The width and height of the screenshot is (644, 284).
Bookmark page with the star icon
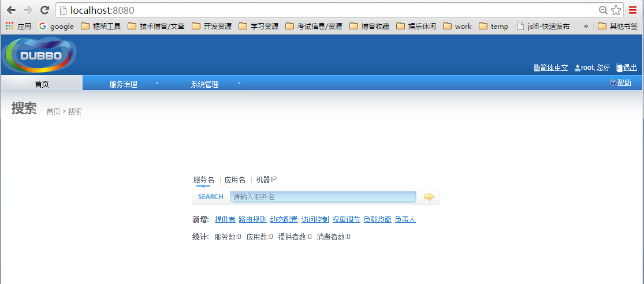pos(616,10)
